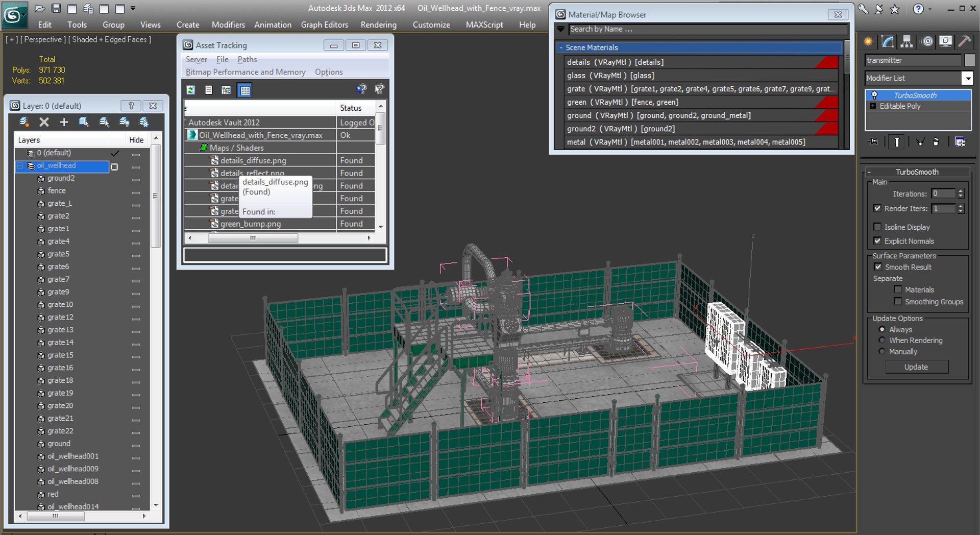This screenshot has height=535, width=980.
Task: Click Hide/Unhide All Layers icon
Action: coord(124,122)
